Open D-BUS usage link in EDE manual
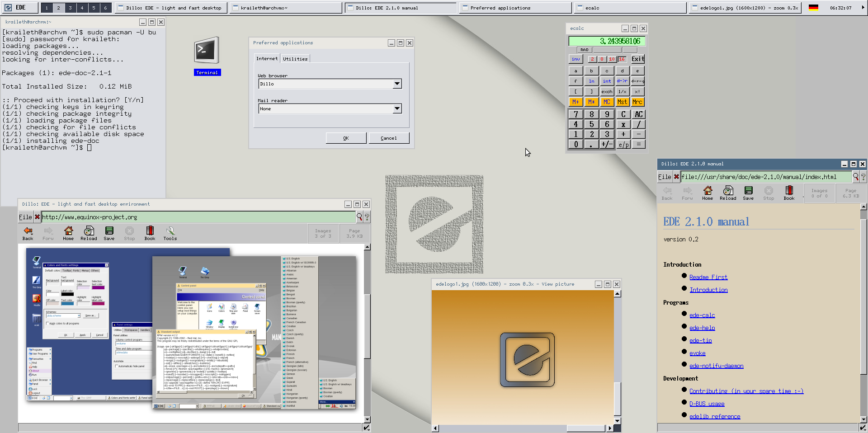Screen dimensions: 868x433 707,404
